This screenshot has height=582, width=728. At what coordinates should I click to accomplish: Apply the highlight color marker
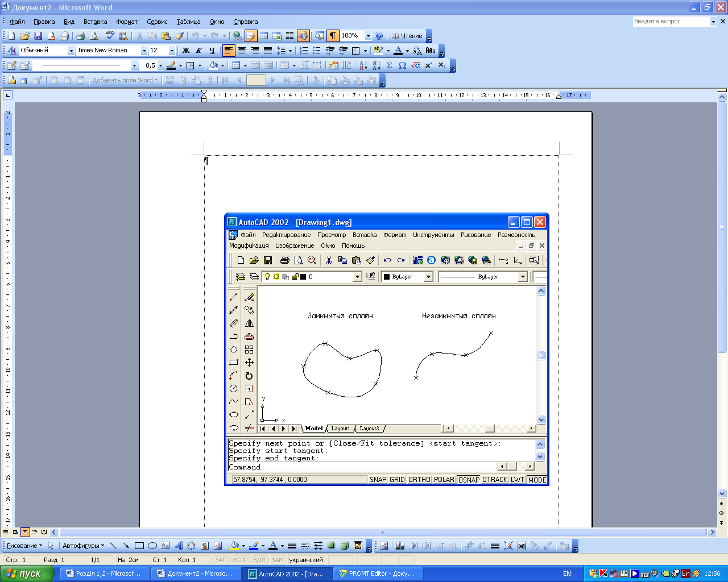point(378,51)
